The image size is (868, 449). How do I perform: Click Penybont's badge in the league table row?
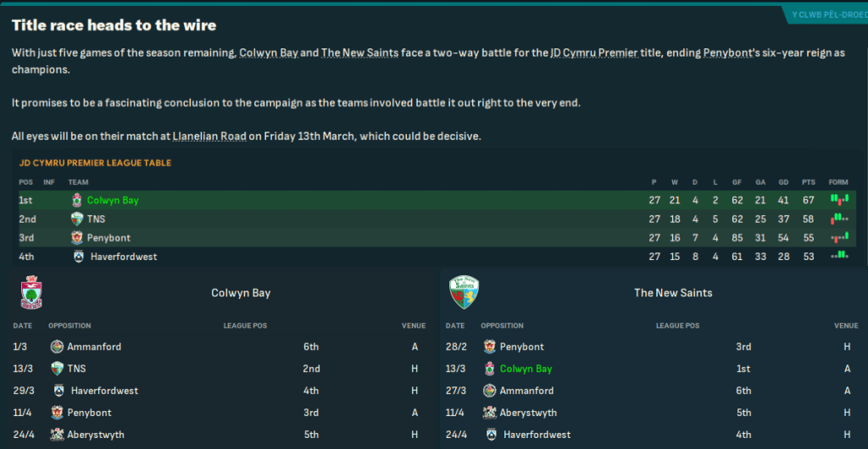77,238
